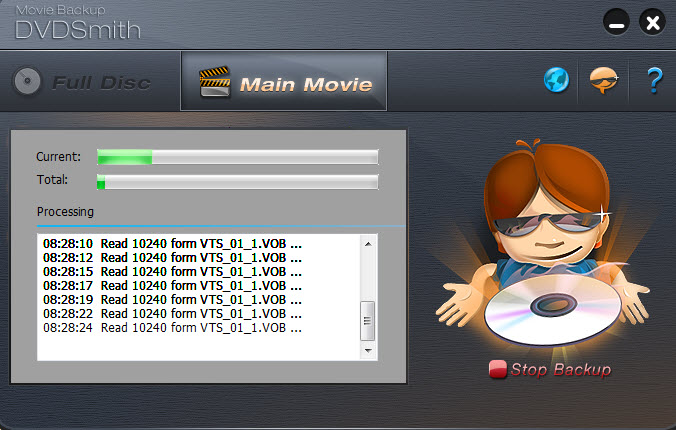The image size is (676, 430).
Task: Close the DVDSmith window
Action: click(652, 22)
